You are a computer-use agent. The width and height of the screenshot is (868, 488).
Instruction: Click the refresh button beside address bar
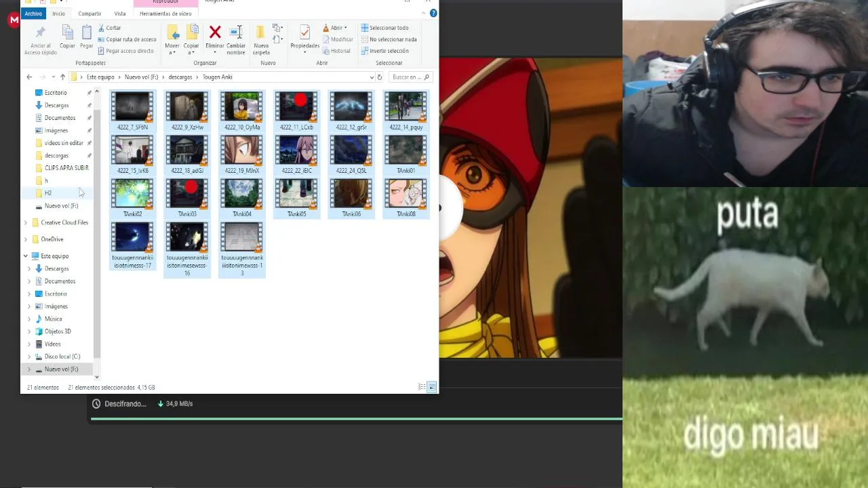380,77
